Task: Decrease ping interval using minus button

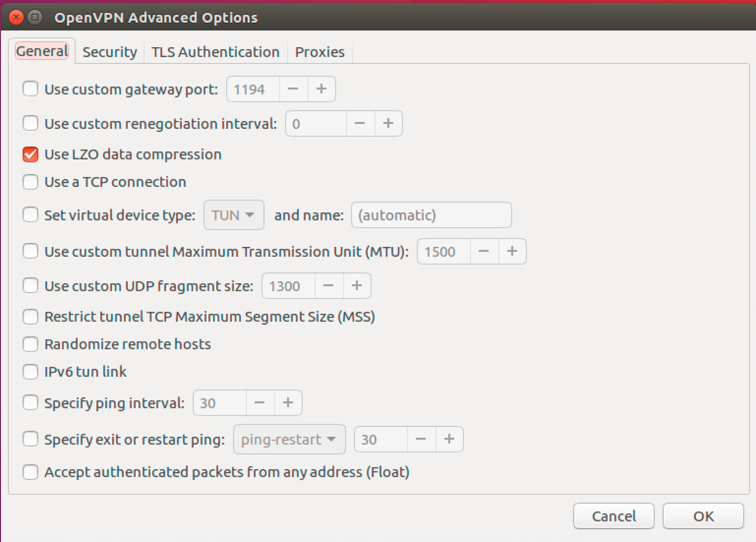Action: pos(259,403)
